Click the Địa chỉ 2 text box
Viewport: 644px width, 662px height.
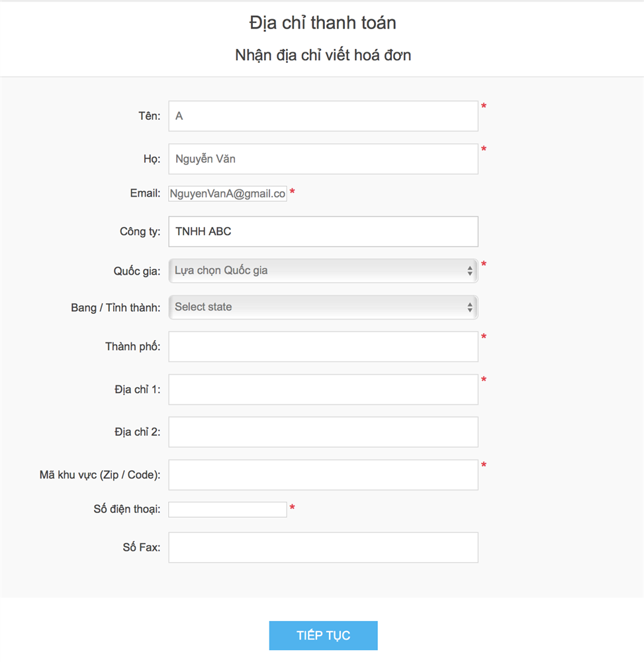click(323, 432)
